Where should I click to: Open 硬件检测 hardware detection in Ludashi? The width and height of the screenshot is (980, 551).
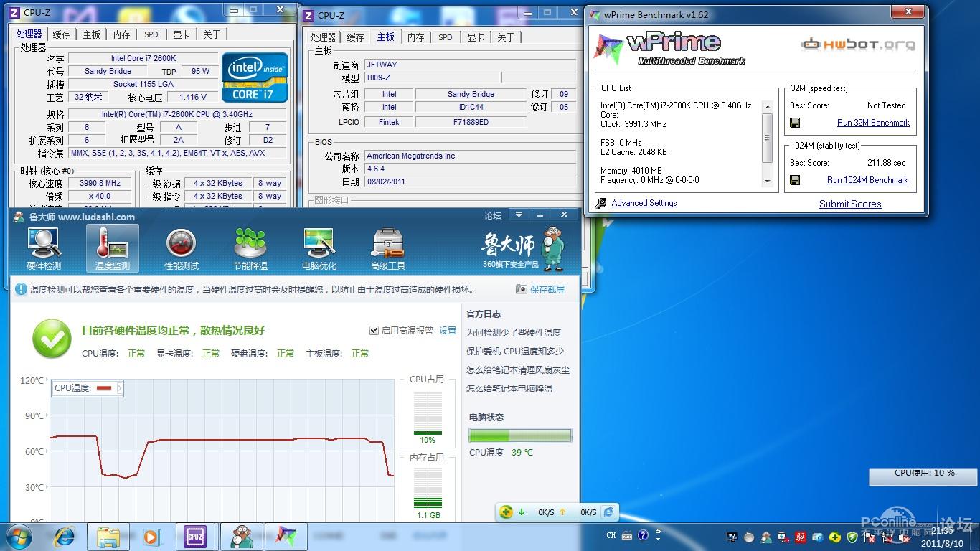(44, 248)
